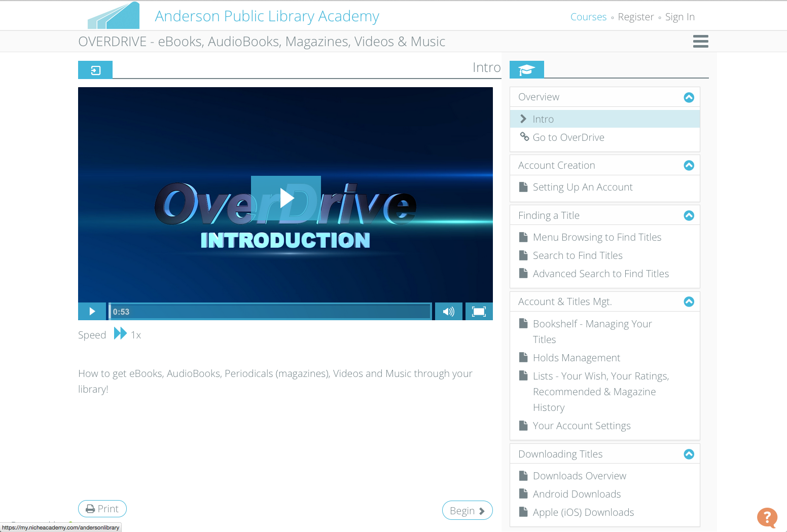The width and height of the screenshot is (787, 532).
Task: Click the blue exit-arrow tab icon
Action: pos(95,70)
